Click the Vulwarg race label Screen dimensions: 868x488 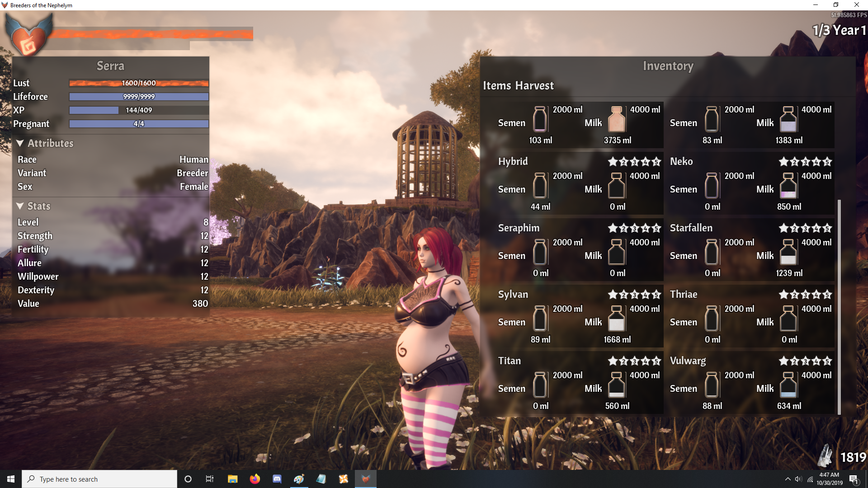pos(688,361)
